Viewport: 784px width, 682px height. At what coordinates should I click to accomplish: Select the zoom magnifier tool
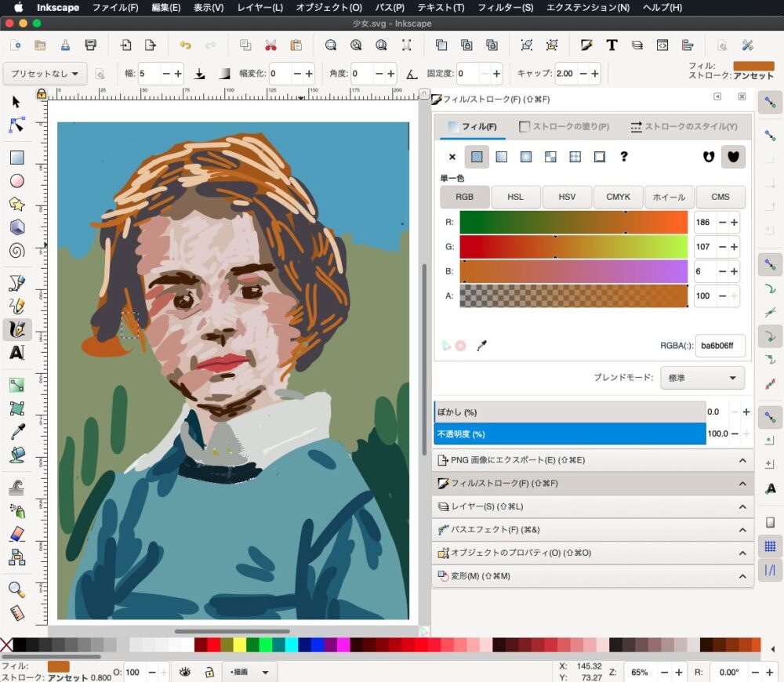tap(16, 589)
